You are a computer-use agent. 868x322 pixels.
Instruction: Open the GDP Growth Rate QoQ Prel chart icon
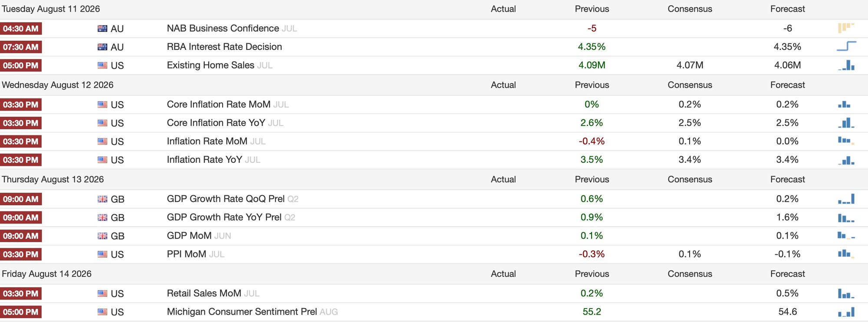click(846, 199)
